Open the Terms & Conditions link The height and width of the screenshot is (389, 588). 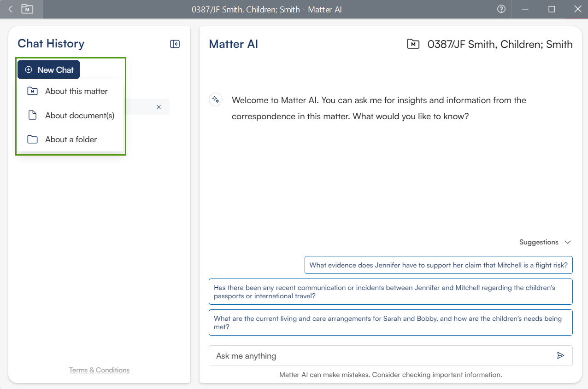click(x=99, y=370)
